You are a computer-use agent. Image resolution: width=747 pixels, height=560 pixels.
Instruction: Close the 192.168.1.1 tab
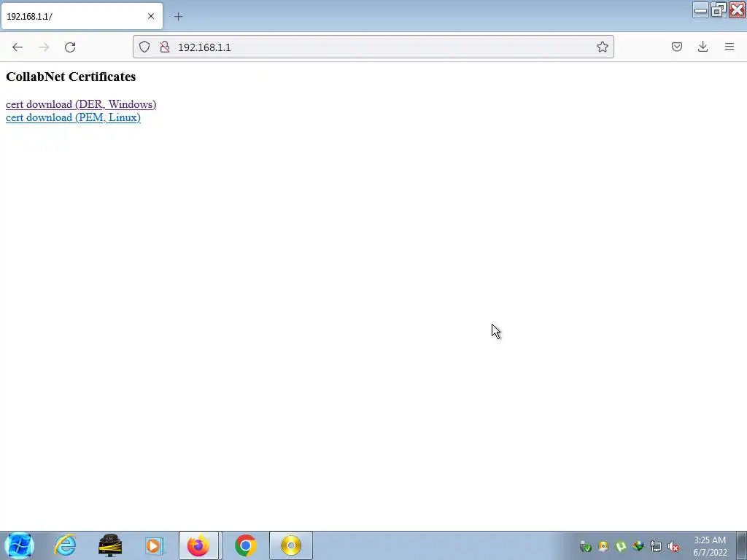(151, 16)
